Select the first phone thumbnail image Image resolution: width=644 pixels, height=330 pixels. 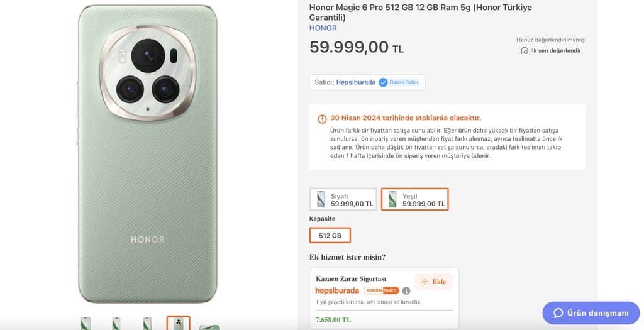coord(86,324)
